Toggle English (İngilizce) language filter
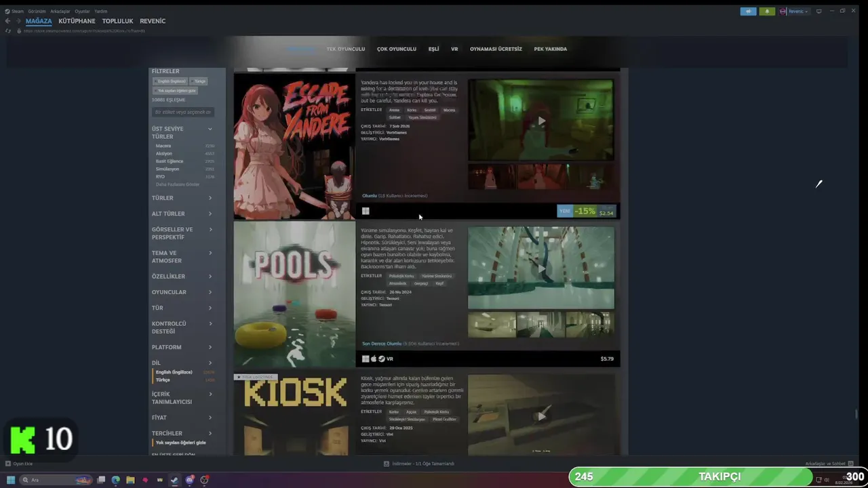 pyautogui.click(x=174, y=372)
